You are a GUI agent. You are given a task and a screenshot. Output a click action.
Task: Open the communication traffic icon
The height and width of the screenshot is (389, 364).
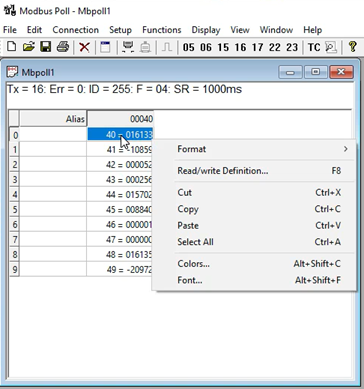pyautogui.click(x=331, y=47)
